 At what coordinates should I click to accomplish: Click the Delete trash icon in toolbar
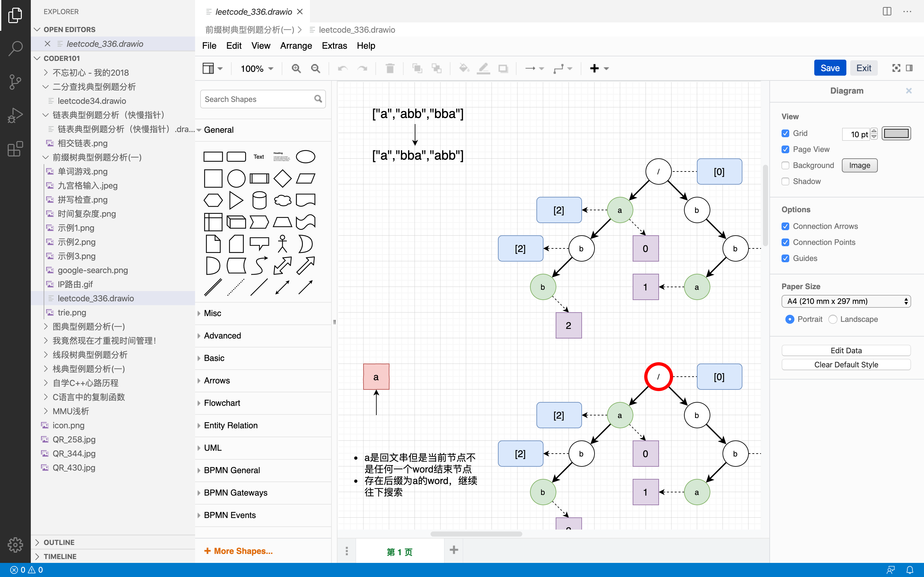click(389, 68)
